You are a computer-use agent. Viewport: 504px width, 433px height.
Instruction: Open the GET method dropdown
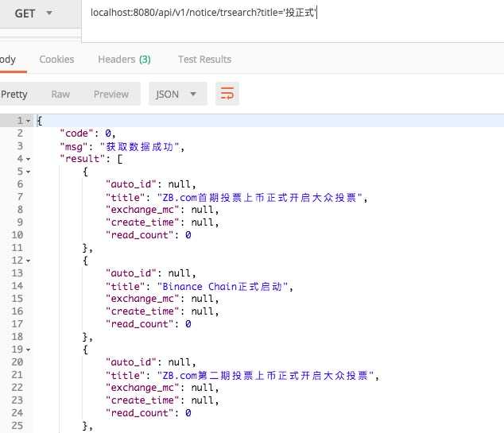click(33, 14)
